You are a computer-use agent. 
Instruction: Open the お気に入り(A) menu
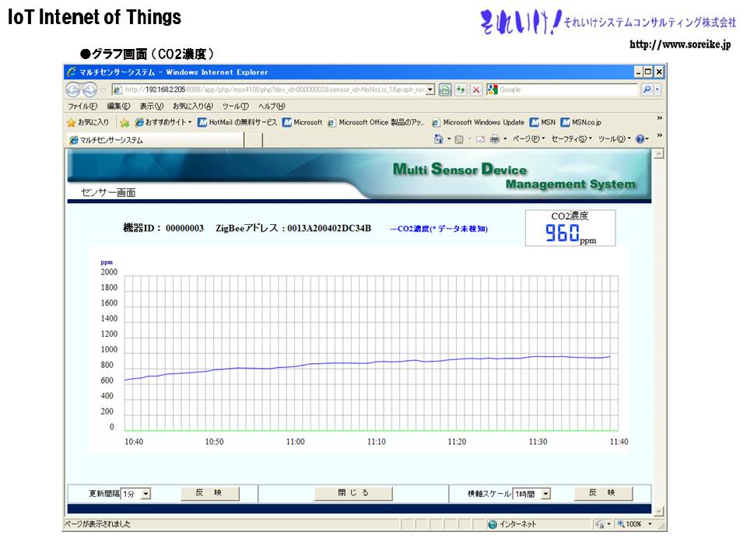192,107
